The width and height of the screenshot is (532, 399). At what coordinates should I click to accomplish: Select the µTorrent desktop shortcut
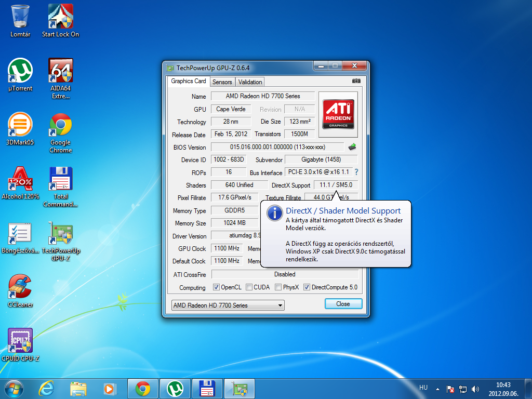[x=20, y=75]
